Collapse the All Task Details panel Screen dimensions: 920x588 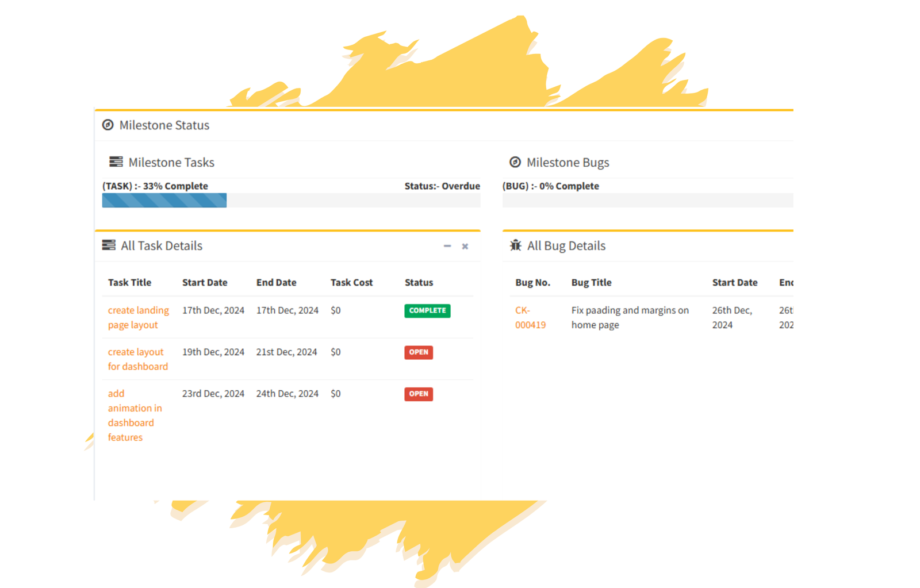(447, 246)
